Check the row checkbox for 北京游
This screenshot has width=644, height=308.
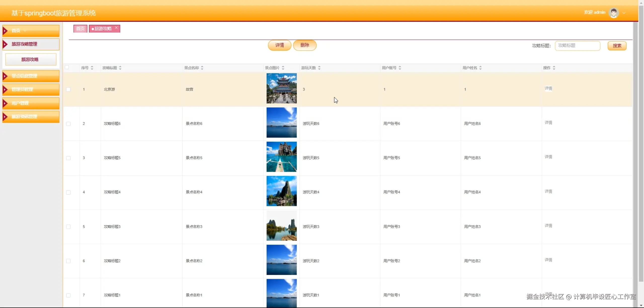[68, 90]
